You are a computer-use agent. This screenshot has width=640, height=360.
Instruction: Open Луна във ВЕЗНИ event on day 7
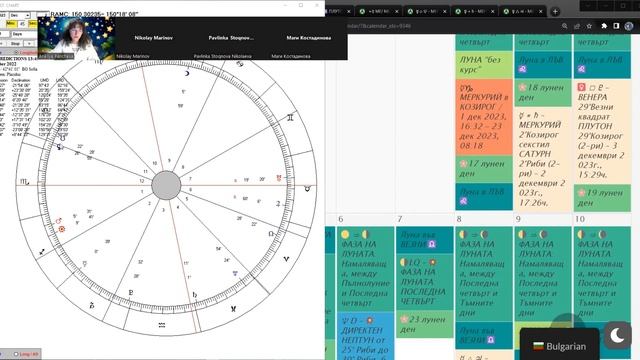pyautogui.click(x=424, y=240)
